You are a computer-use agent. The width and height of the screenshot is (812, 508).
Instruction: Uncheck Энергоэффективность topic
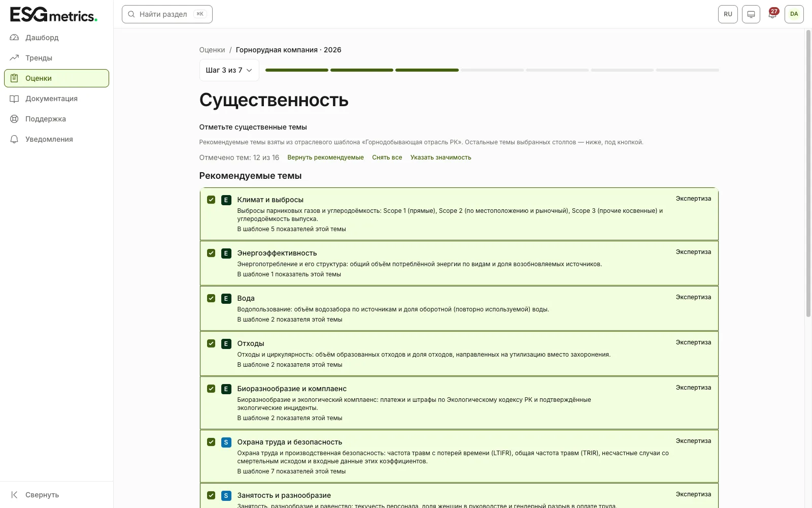[x=211, y=253]
